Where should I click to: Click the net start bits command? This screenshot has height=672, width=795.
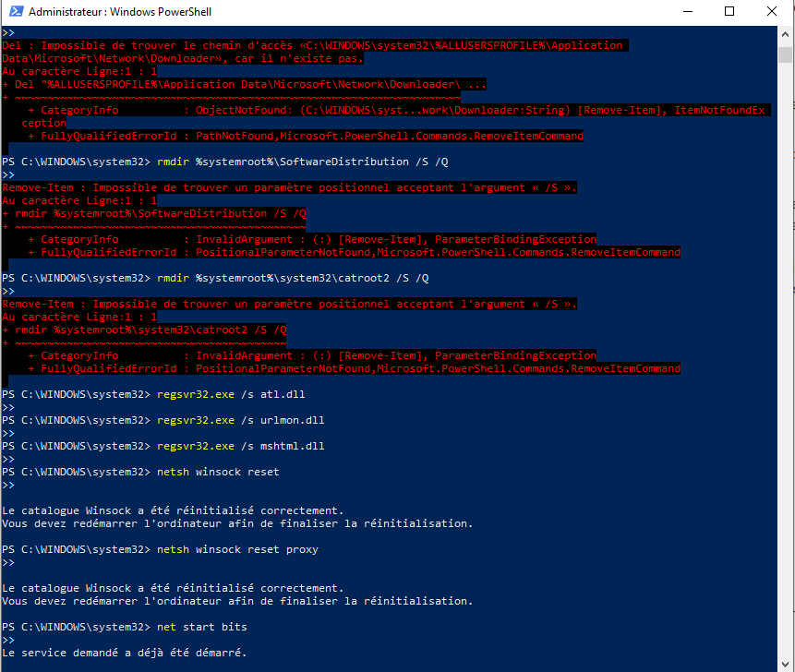[202, 627]
